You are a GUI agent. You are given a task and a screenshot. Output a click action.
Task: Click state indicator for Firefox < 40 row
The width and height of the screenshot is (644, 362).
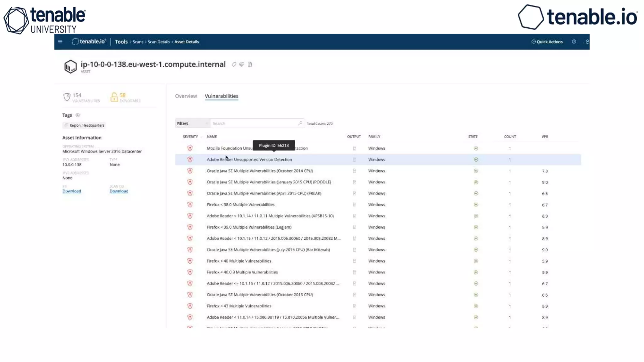coord(476,261)
